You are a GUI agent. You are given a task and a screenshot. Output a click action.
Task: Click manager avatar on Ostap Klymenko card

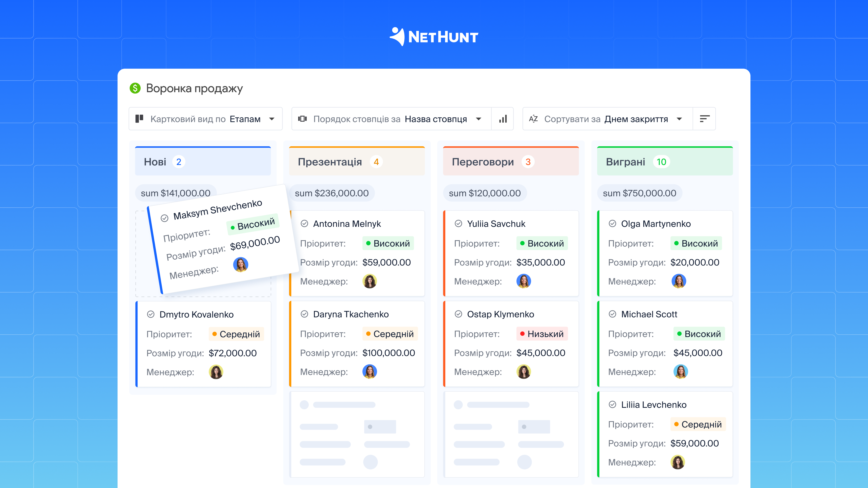click(524, 372)
